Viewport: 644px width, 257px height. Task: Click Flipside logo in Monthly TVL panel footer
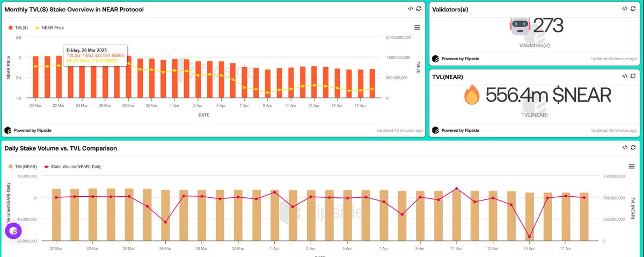8,130
